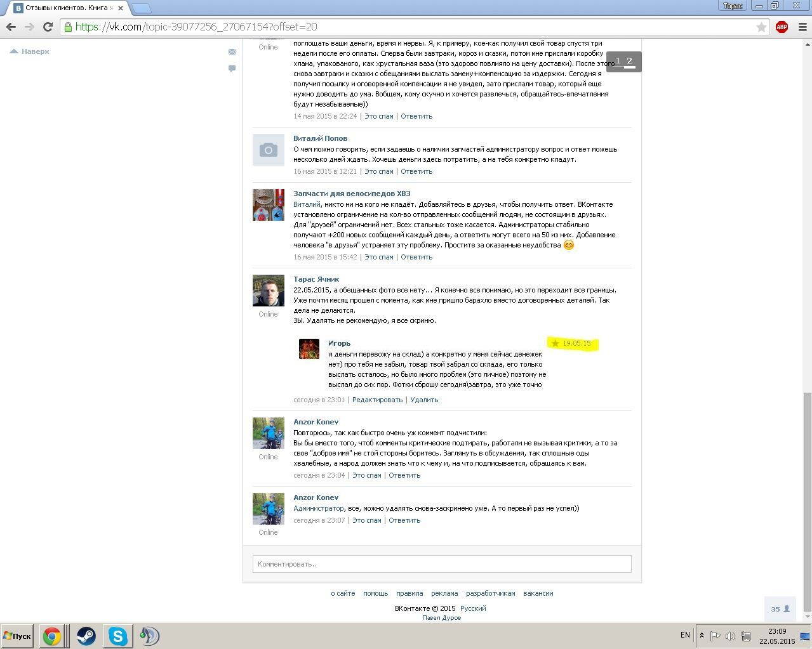
Task: Select the Отзывы клиентов browser tab
Action: coord(63,8)
